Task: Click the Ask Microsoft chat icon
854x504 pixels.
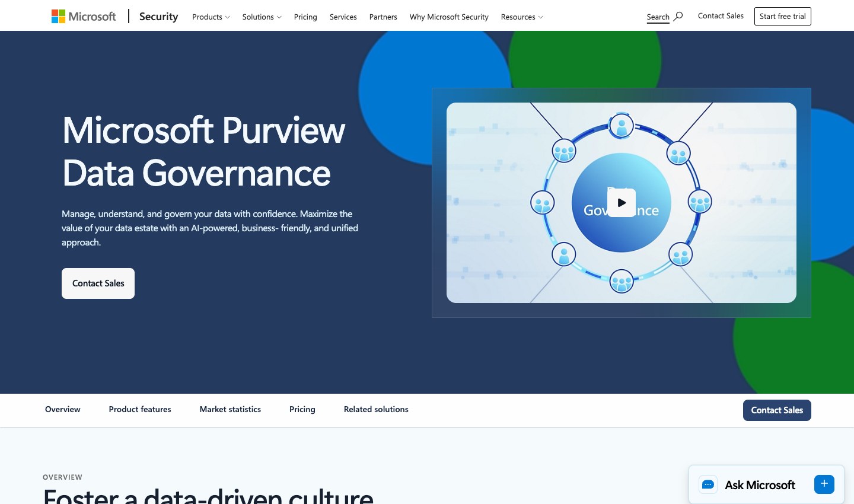Action: click(x=708, y=485)
